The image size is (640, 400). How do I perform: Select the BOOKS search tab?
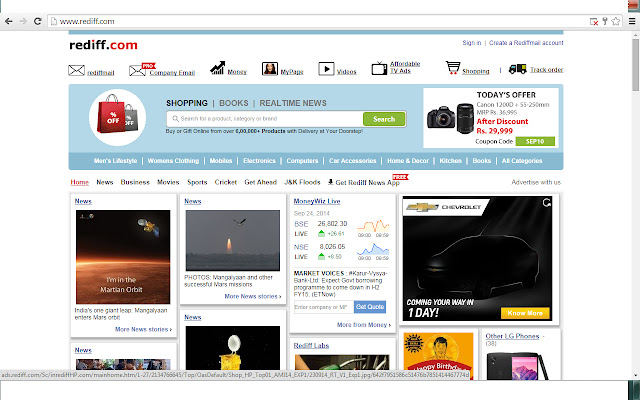(233, 103)
